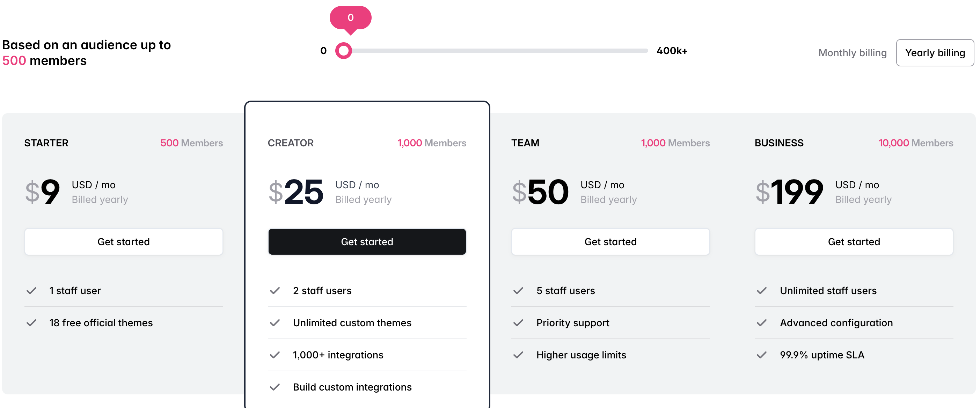Image resolution: width=980 pixels, height=408 pixels.
Task: Click the Business 10,000 Members label
Action: pyautogui.click(x=915, y=143)
